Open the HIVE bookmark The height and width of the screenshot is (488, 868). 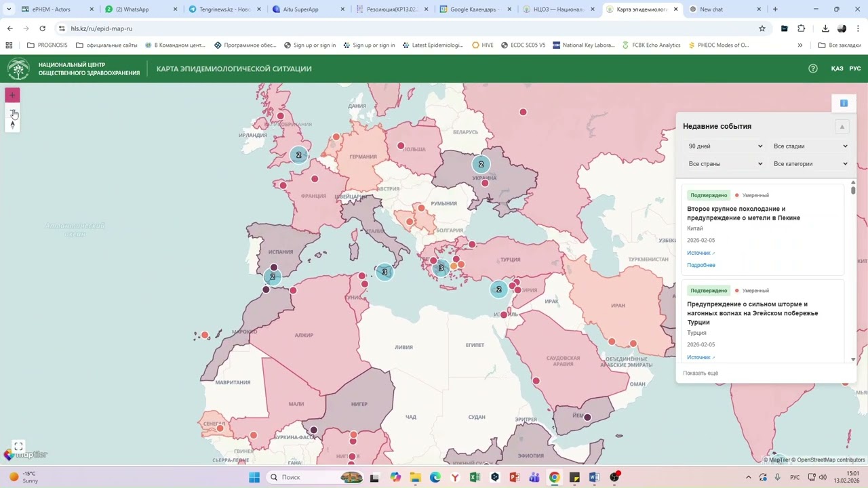[482, 45]
